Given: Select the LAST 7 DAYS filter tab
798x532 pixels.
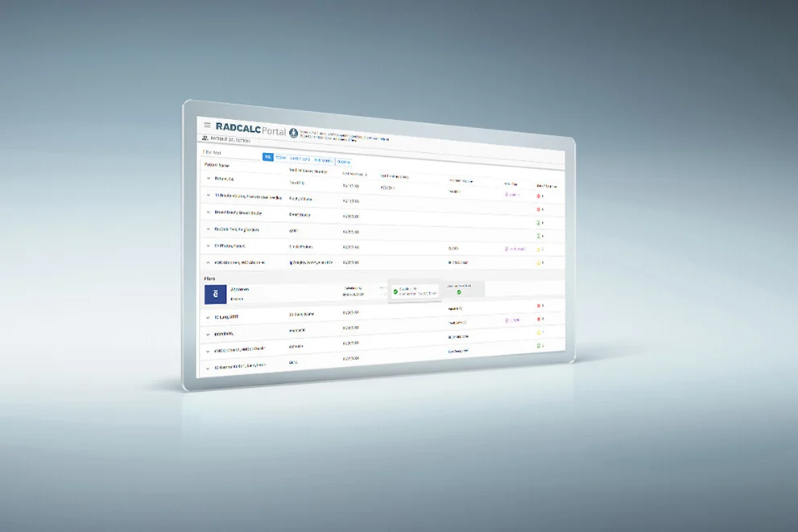Looking at the screenshot, I should pyautogui.click(x=300, y=159).
